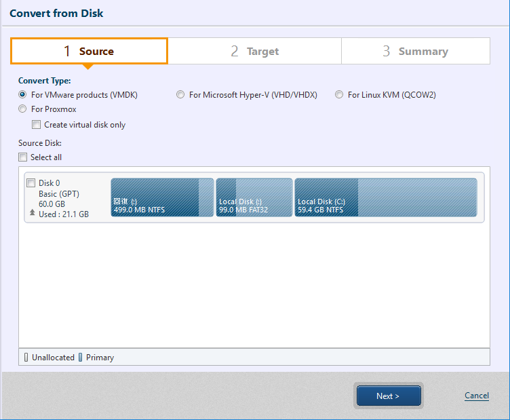The width and height of the screenshot is (510, 420).
Task: Click the up-arrow icon beside Used: 21.1 GB
Action: pos(32,213)
